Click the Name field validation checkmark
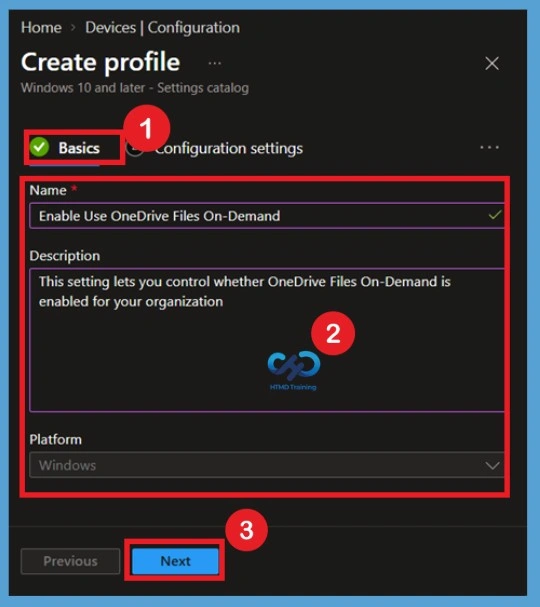The height and width of the screenshot is (607, 540). tap(495, 215)
